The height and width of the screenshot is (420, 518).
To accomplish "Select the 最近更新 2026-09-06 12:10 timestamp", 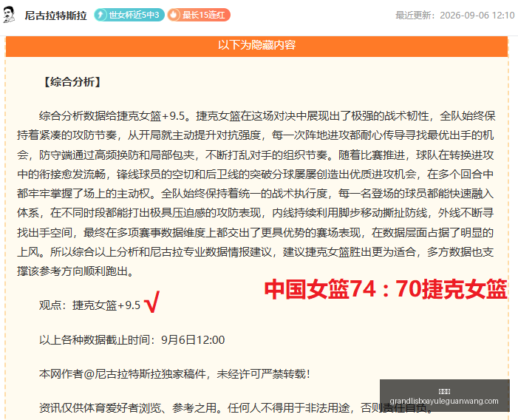I will (x=455, y=16).
